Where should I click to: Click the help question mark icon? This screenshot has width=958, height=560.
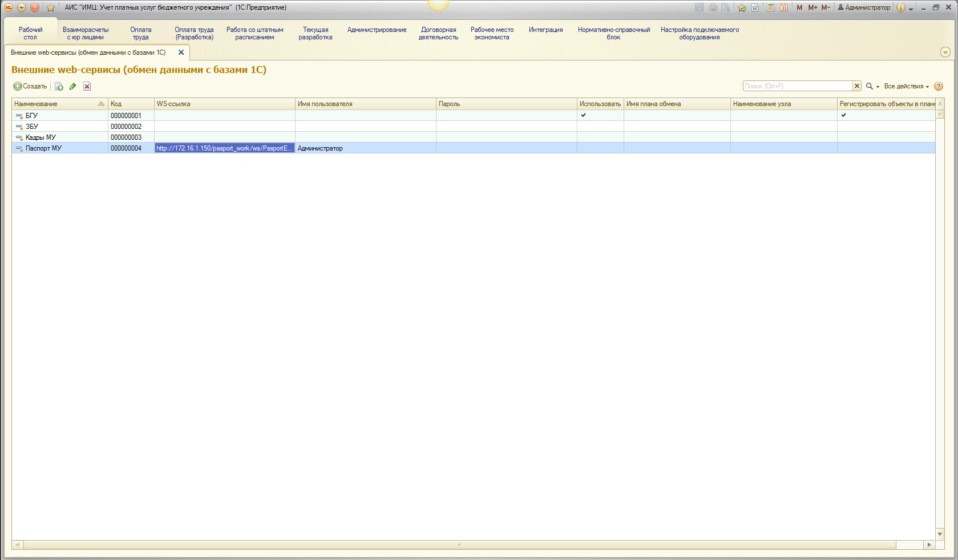coord(939,87)
